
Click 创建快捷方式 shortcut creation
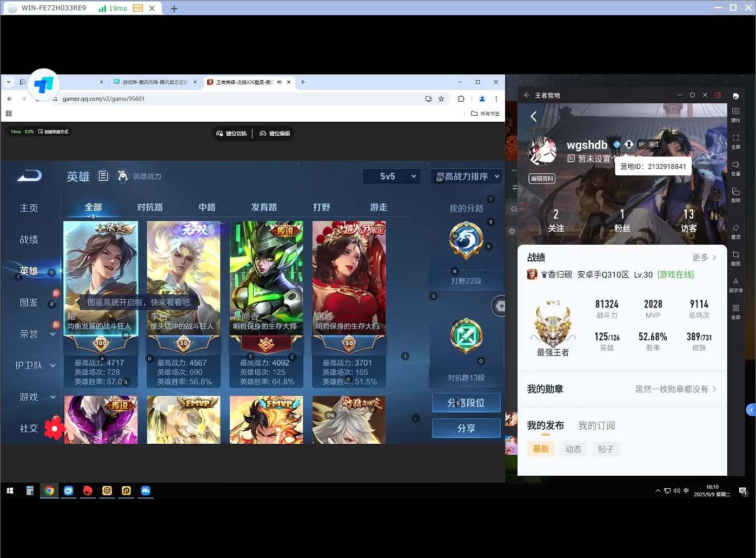tap(53, 132)
